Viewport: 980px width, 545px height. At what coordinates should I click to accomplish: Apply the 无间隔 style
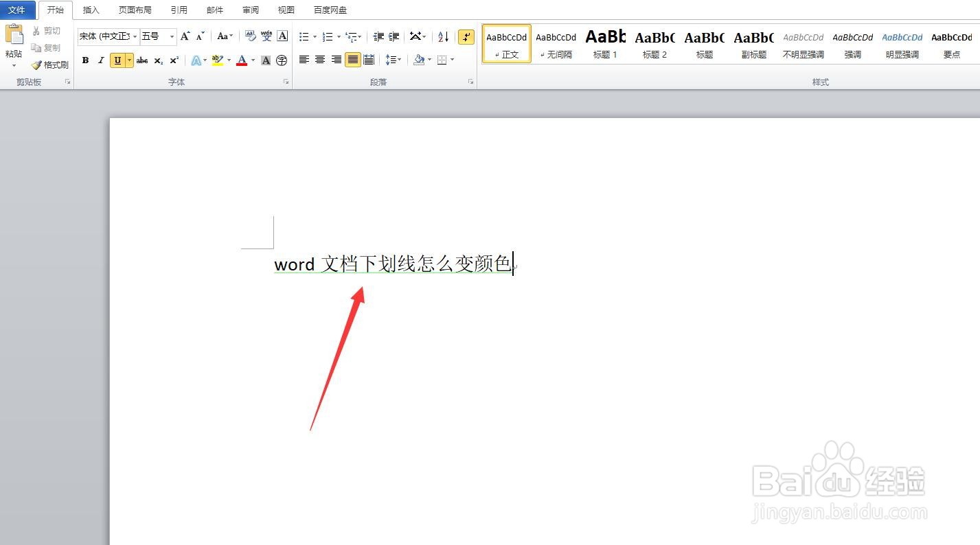coord(556,44)
